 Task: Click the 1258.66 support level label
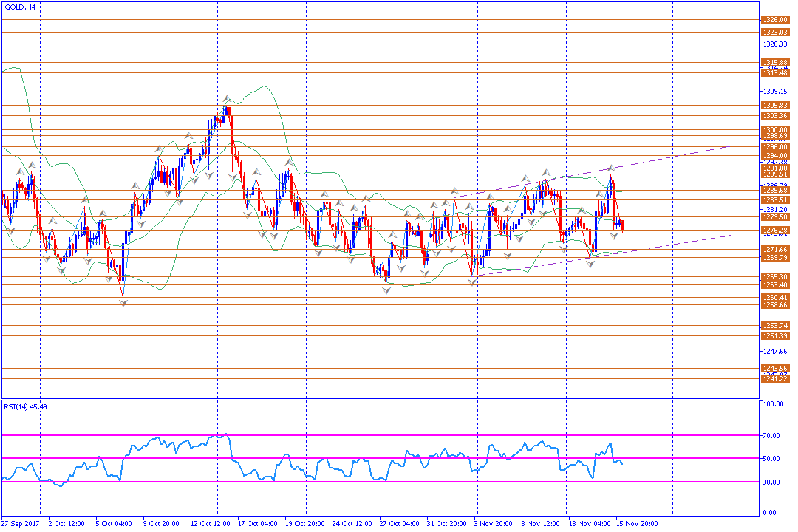coord(775,305)
